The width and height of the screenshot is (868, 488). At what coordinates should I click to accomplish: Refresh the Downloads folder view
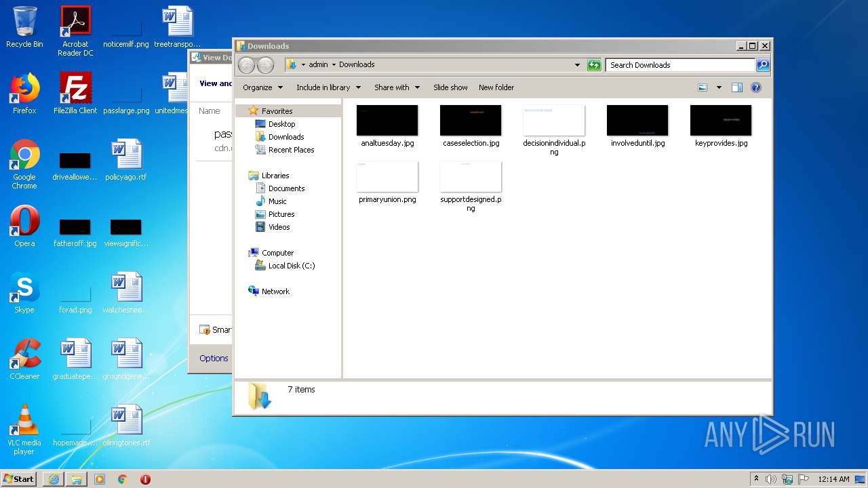coord(594,65)
